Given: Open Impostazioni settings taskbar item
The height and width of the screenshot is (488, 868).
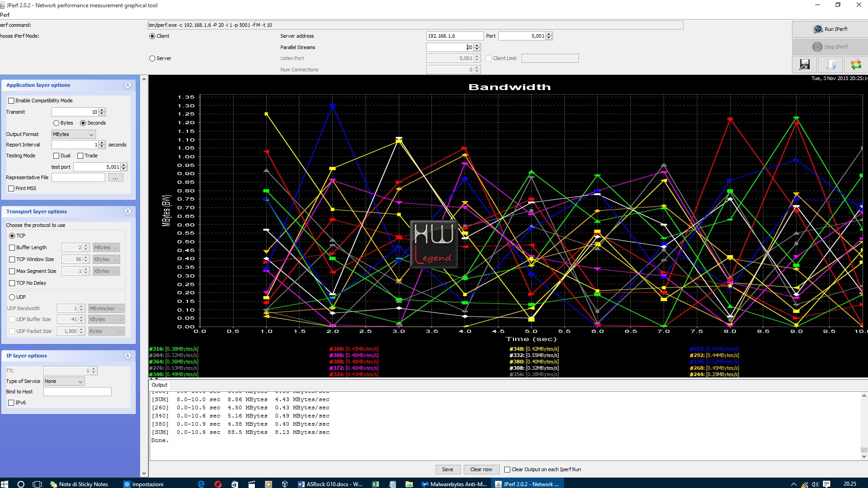Looking at the screenshot, I should 144,484.
